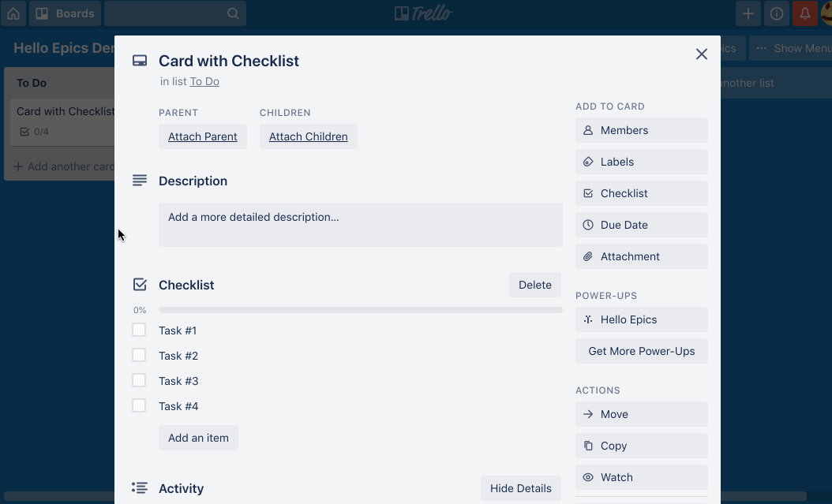This screenshot has height=504, width=832.
Task: Watch this card via the eye option
Action: point(641,477)
